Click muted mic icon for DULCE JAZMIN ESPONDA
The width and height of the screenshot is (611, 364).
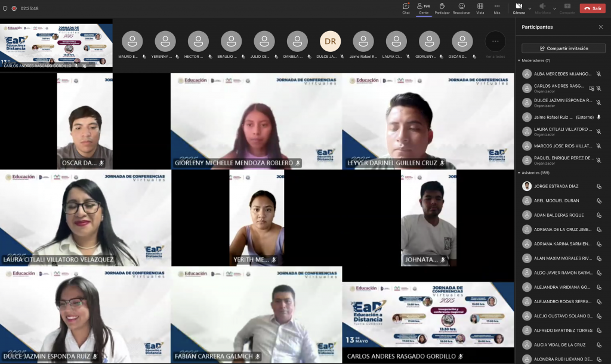(x=598, y=103)
